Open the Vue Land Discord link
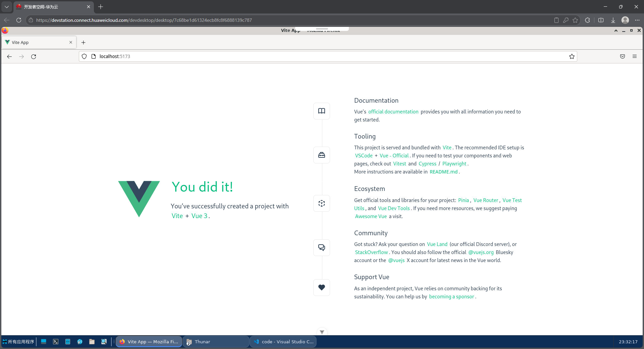This screenshot has width=644, height=349. (437, 244)
